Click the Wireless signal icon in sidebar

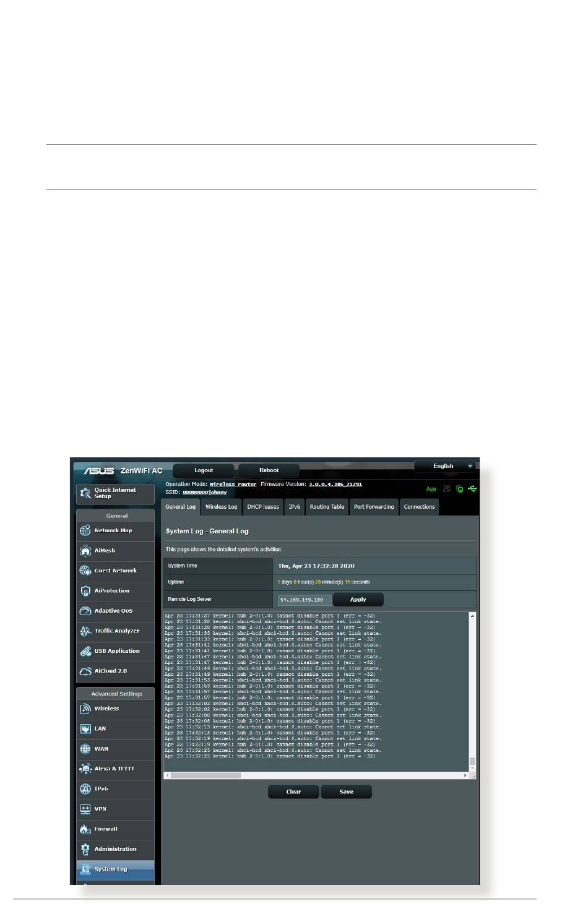pos(85,709)
